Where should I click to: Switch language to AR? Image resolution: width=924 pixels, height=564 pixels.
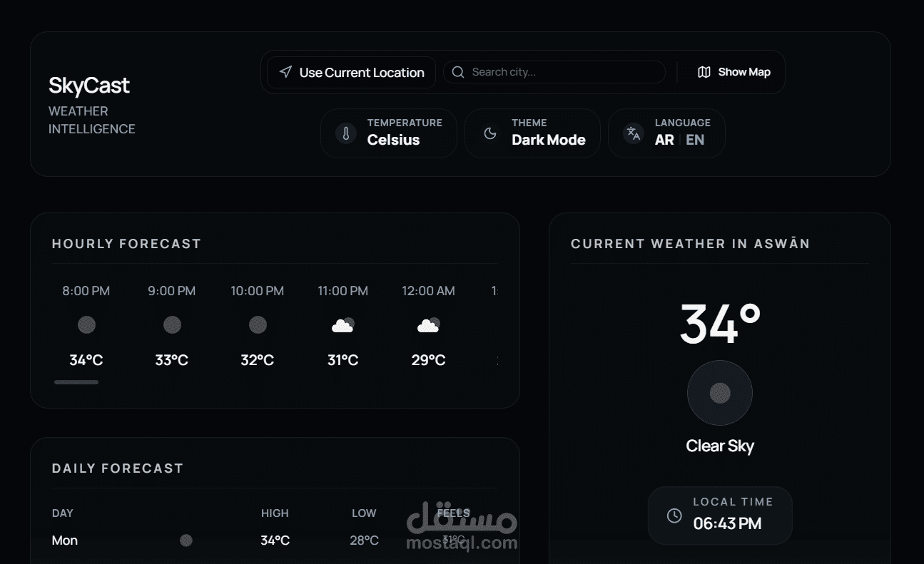[x=664, y=140]
